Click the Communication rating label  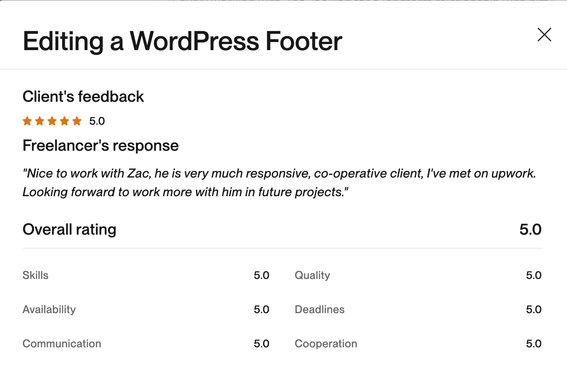(62, 344)
